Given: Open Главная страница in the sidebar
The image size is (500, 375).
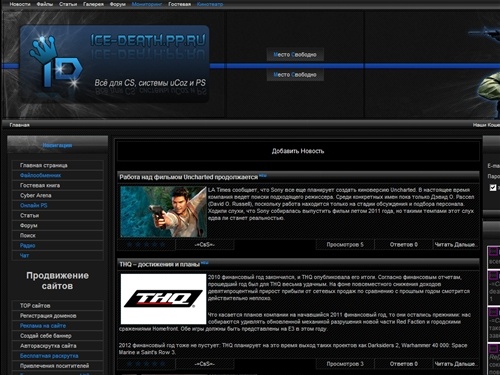Looking at the screenshot, I should coord(58,165).
